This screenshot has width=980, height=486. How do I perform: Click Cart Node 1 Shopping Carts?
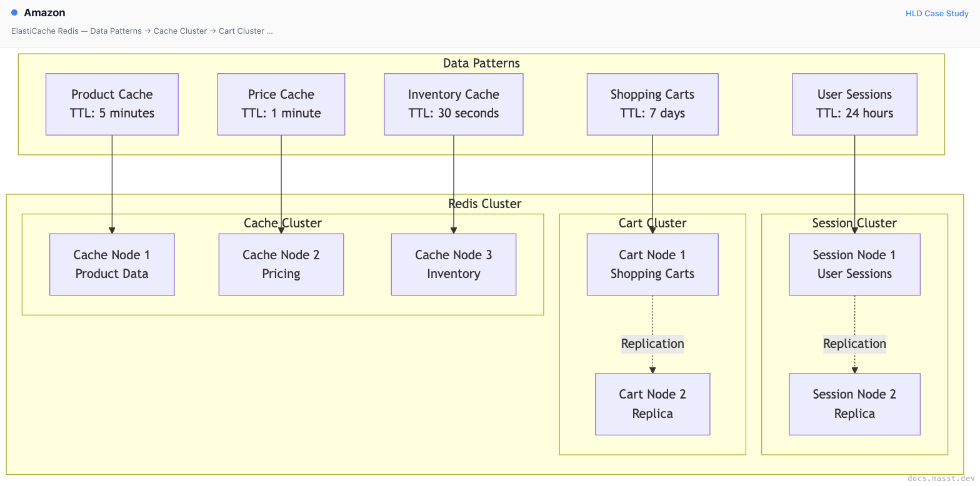652,264
